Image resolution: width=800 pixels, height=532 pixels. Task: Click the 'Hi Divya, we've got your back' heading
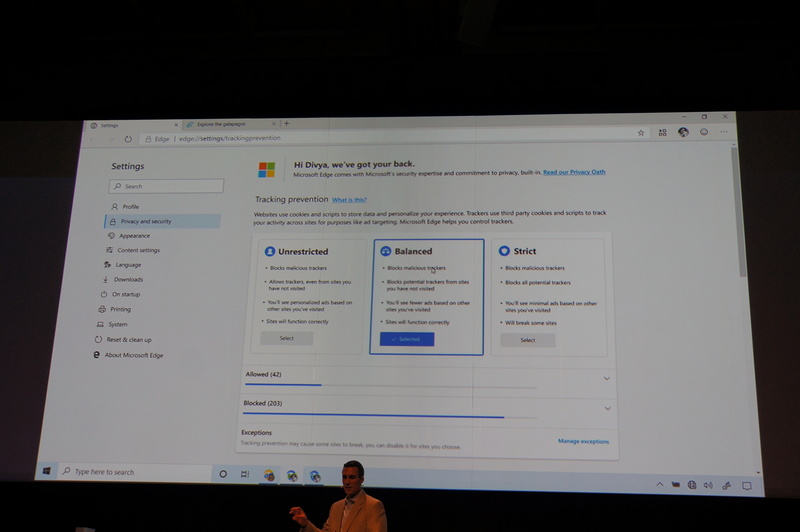click(355, 164)
